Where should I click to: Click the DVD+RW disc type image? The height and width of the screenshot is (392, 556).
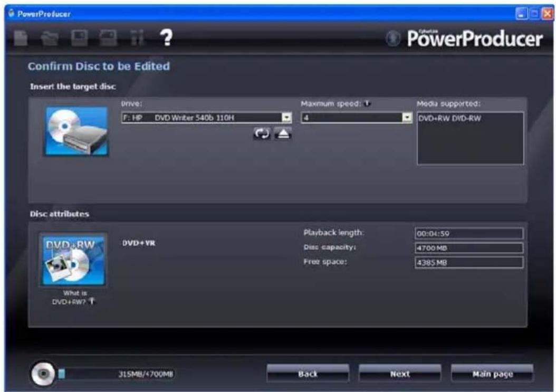pyautogui.click(x=74, y=260)
